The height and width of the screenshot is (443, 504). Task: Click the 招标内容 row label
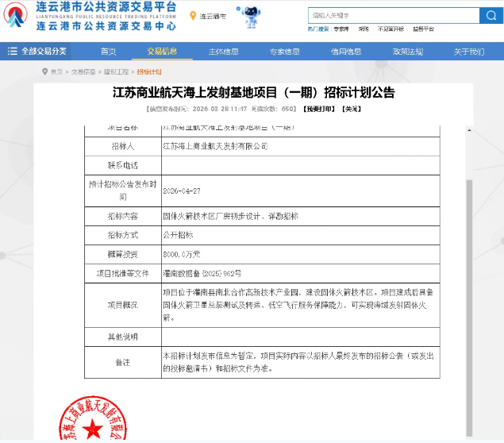coord(122,217)
